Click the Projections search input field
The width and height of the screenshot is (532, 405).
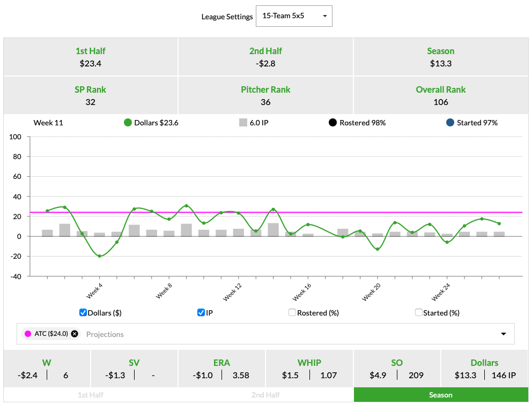[268, 334]
